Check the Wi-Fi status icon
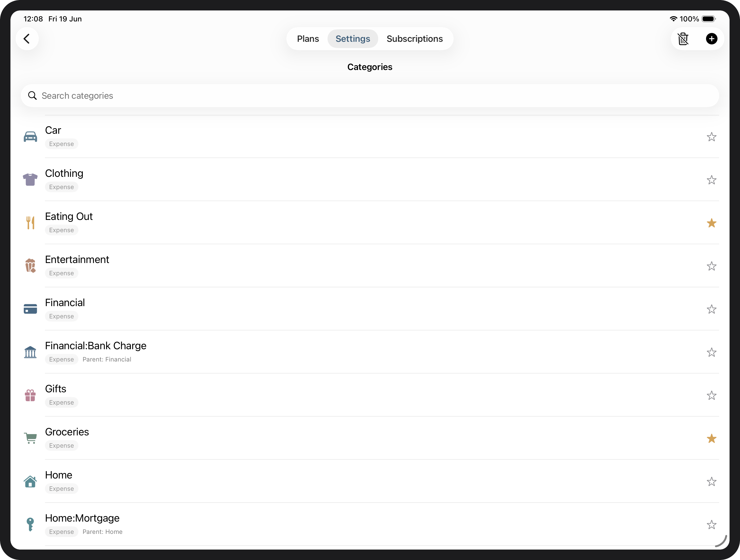The height and width of the screenshot is (560, 740). 673,19
